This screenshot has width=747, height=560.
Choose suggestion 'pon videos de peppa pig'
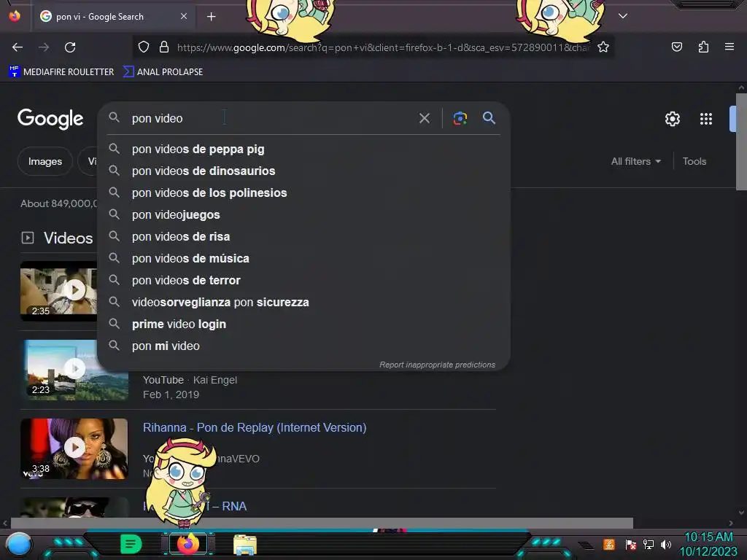pos(303,149)
